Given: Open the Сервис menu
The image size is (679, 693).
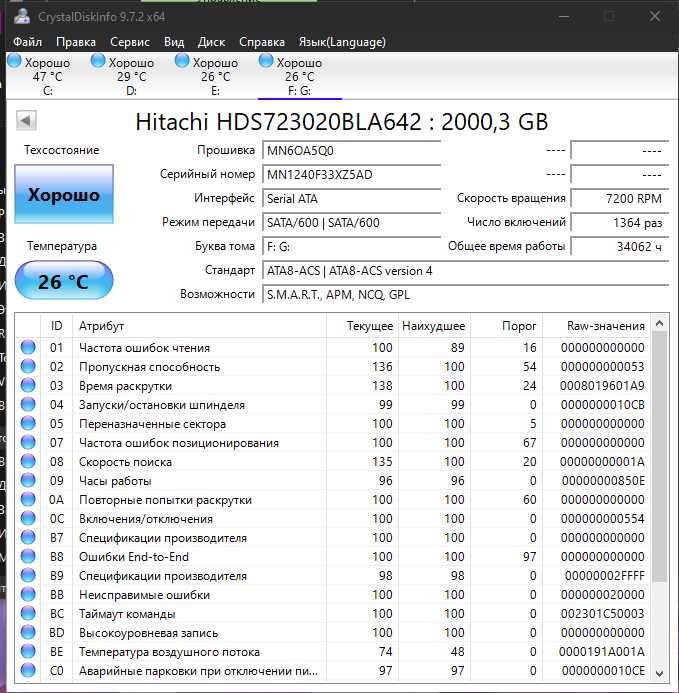Looking at the screenshot, I should pos(130,42).
